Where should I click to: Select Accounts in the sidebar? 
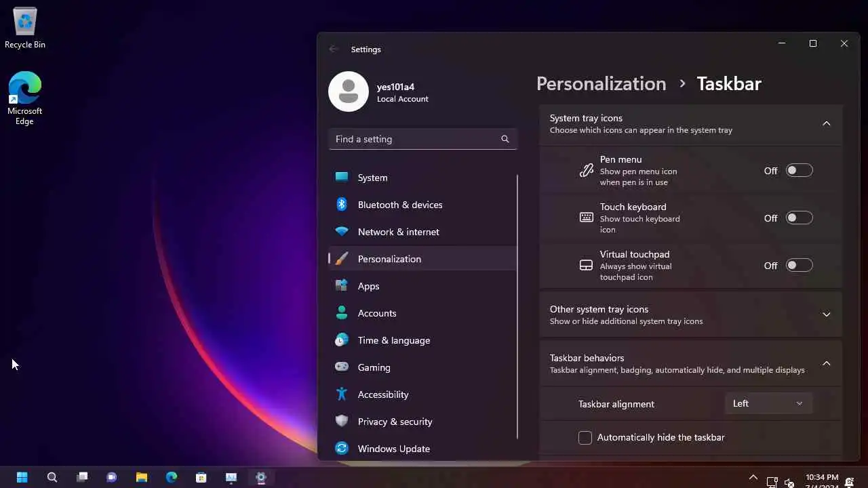click(x=422, y=313)
